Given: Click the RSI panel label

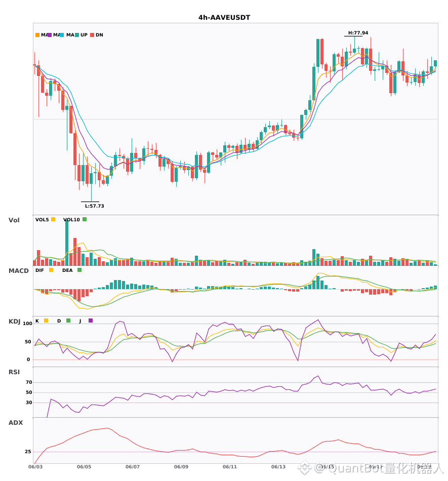Looking at the screenshot, I should (14, 372).
